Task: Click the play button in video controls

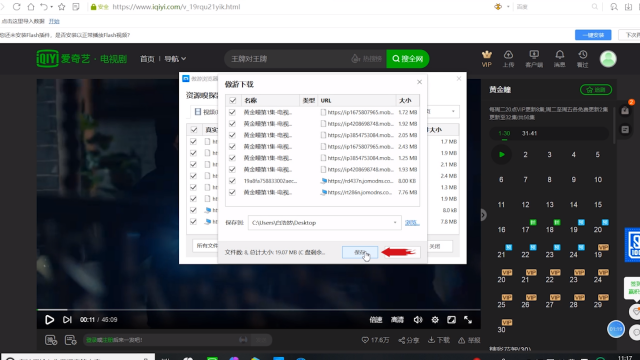Action: coord(49,320)
